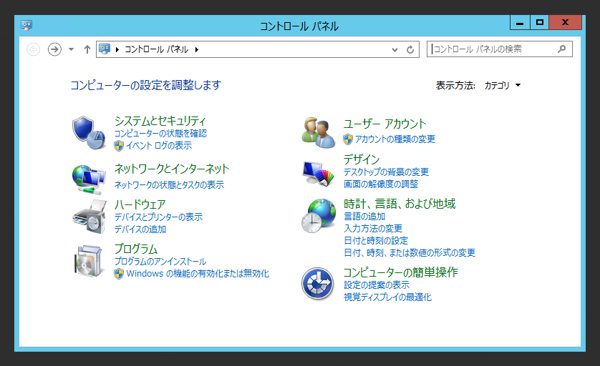
Task: Click the Control Panel icon in address bar
Action: click(x=104, y=49)
